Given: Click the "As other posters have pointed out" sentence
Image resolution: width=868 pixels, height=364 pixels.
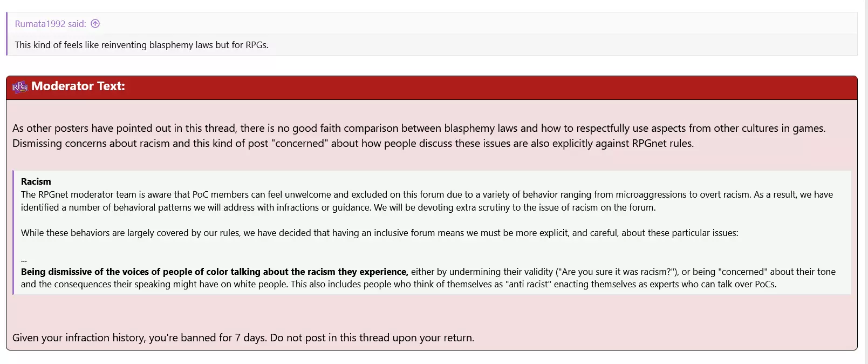Looking at the screenshot, I should pos(419,129).
